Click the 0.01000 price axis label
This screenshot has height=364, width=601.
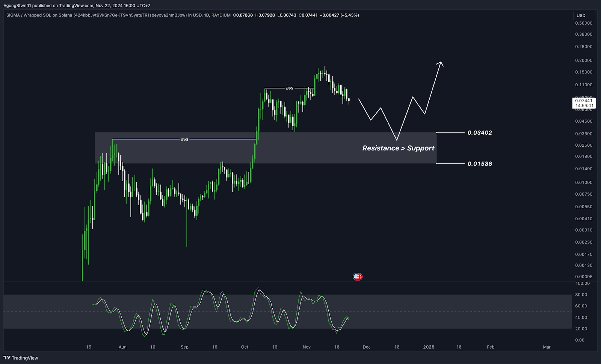tap(584, 182)
